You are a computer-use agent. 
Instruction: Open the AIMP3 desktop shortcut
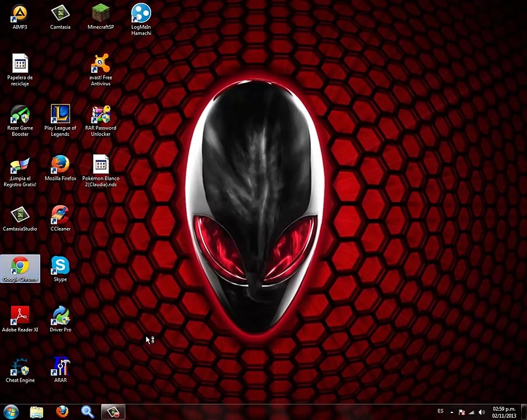click(x=20, y=13)
